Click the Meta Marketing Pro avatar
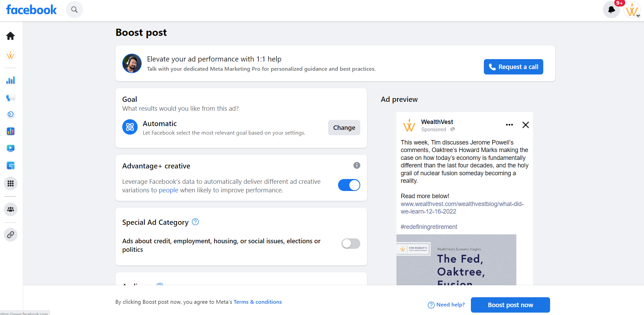This screenshot has height=315, width=644. click(x=132, y=63)
